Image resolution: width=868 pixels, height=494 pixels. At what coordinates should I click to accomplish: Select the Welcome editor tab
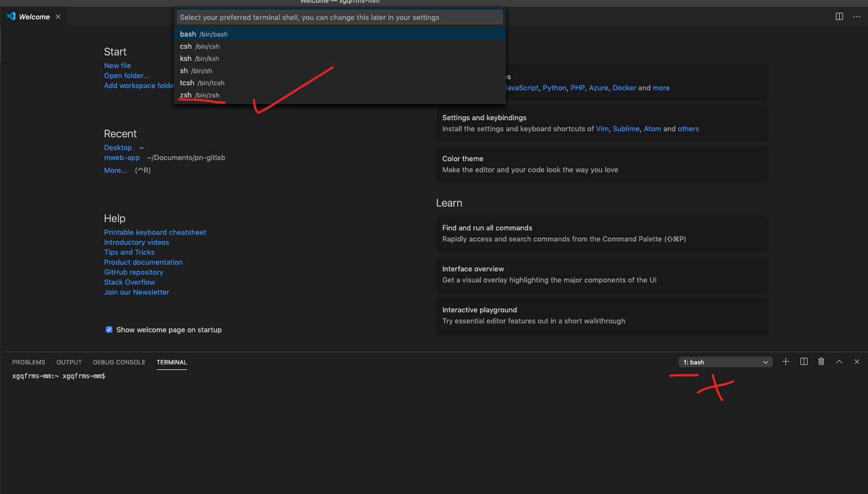34,17
